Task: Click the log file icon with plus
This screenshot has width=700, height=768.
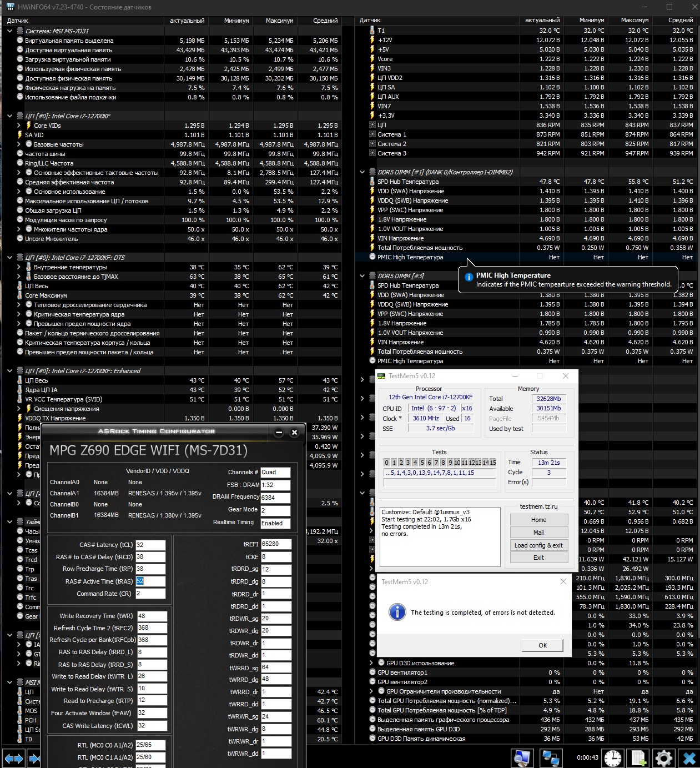Action: click(638, 758)
